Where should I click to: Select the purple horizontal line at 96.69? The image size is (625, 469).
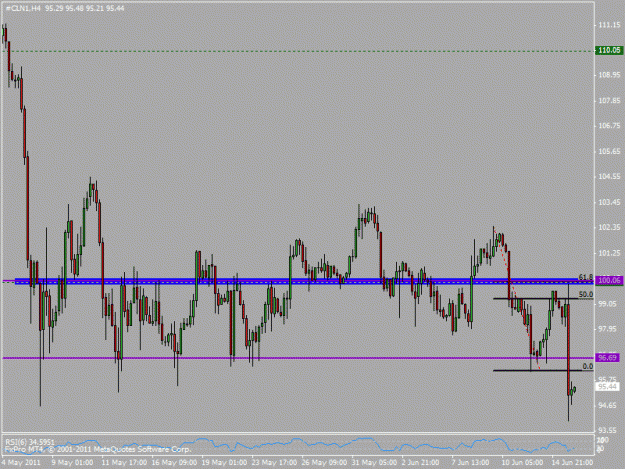pyautogui.click(x=298, y=358)
